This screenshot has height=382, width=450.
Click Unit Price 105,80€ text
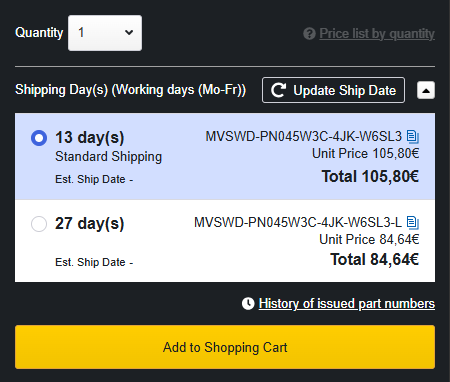coord(366,153)
